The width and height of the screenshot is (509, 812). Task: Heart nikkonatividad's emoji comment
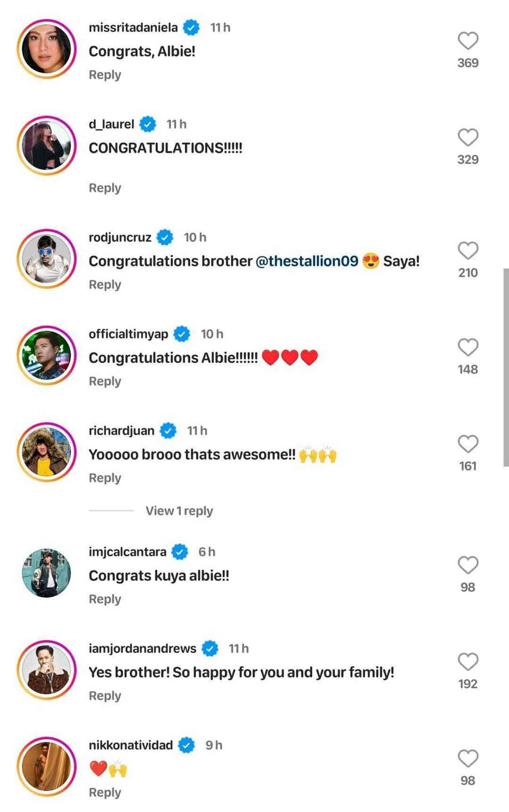tap(468, 759)
